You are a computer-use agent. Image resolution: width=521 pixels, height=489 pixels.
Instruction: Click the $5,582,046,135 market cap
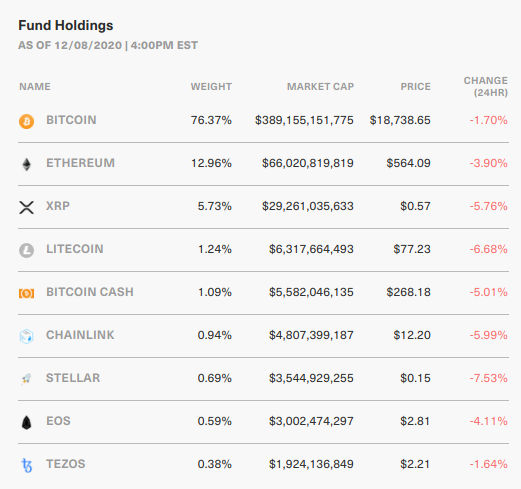311,292
